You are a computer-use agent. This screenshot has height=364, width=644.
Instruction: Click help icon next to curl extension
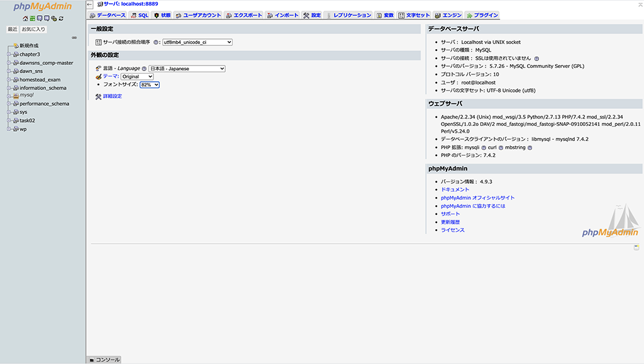[x=501, y=147]
